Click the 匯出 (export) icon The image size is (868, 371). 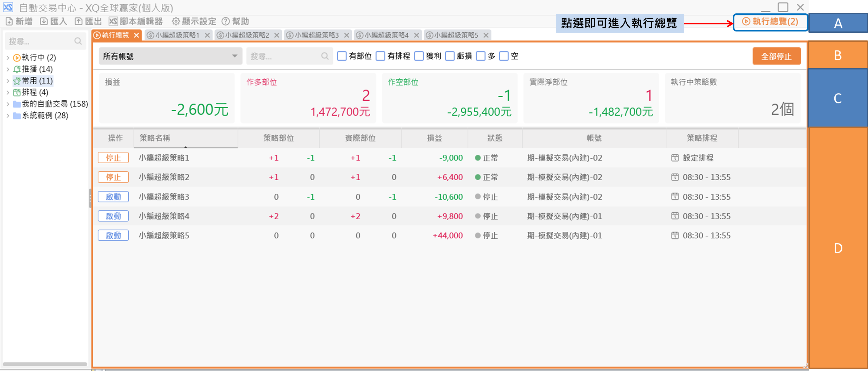point(78,22)
